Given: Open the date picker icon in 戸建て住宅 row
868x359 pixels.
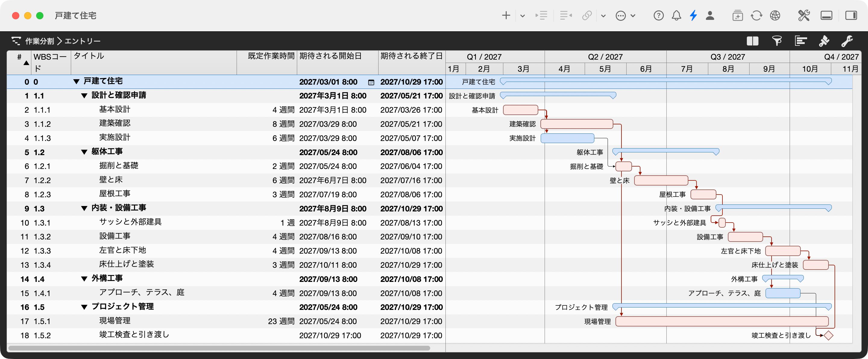Looking at the screenshot, I should click(x=371, y=82).
